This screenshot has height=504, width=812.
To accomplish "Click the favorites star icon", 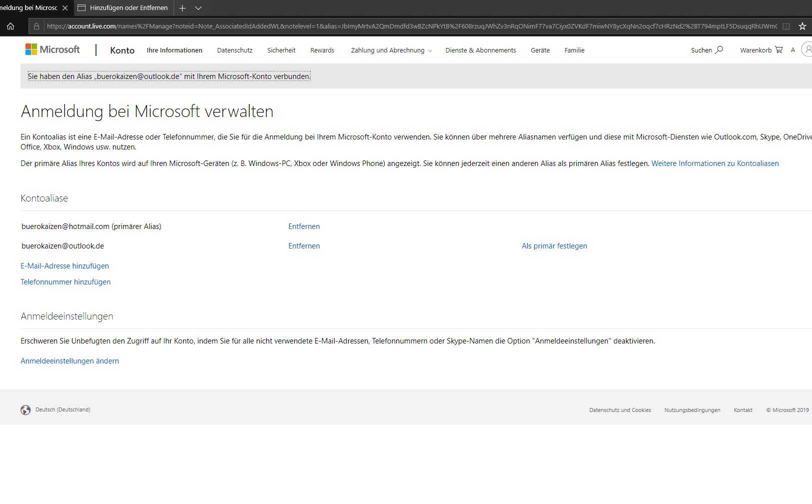I will pyautogui.click(x=802, y=26).
